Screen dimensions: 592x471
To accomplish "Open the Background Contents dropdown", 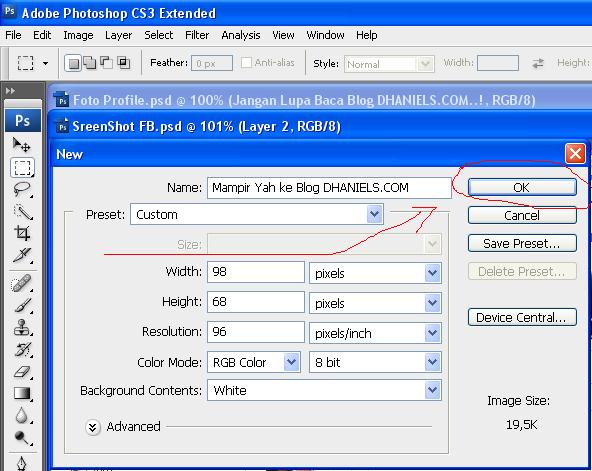I will click(x=324, y=390).
